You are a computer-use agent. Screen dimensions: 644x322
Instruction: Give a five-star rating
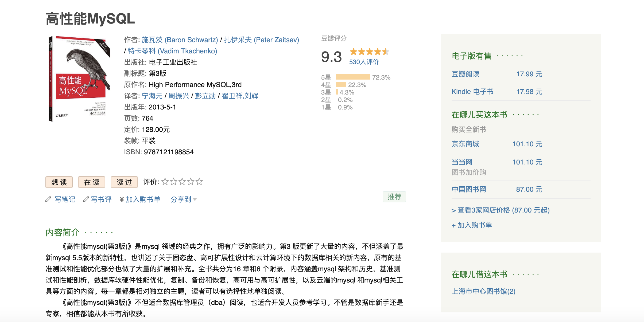click(x=199, y=182)
